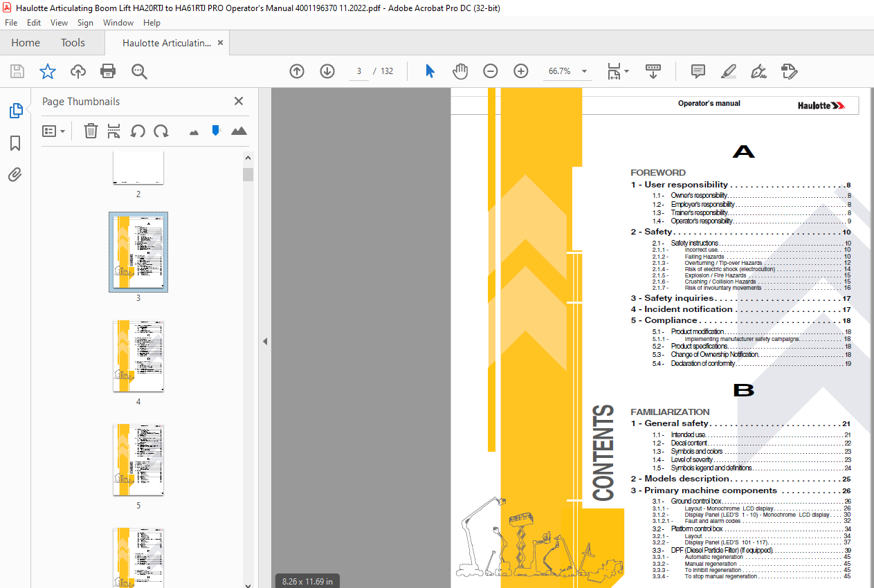This screenshot has width=874, height=588.
Task: Click the scrolling mode download-style icon
Action: pos(653,71)
